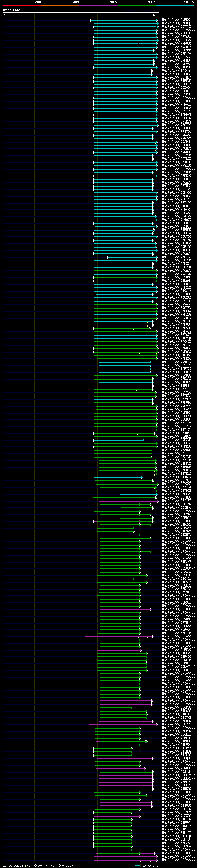Select label UniRef100_Q60DW3
The height and width of the screenshot is (868, 197).
[x=177, y=375]
